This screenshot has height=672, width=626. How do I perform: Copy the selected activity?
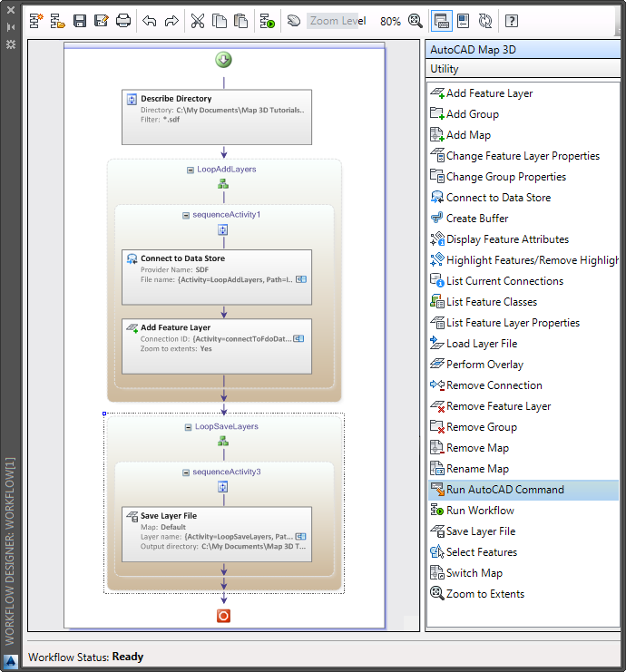pos(220,21)
